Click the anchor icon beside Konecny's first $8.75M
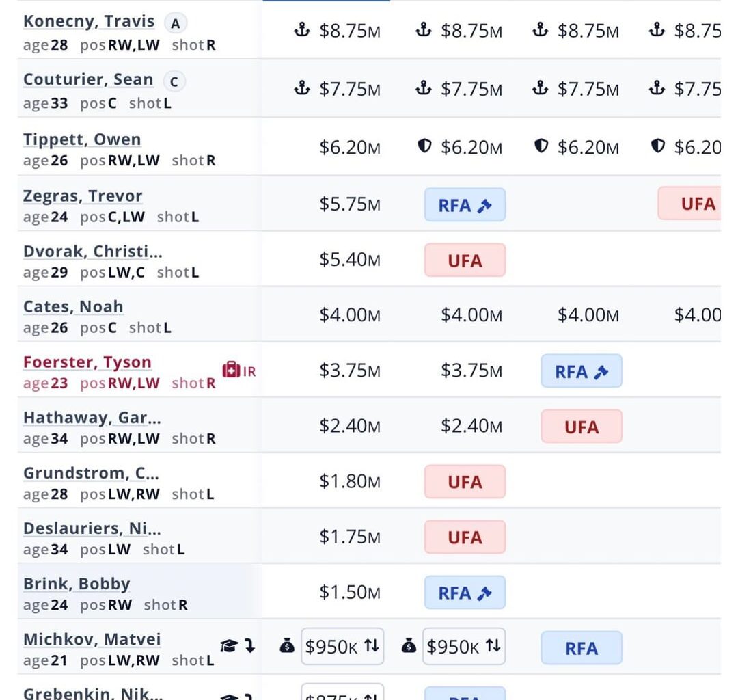The height and width of the screenshot is (700, 738). pos(302,30)
